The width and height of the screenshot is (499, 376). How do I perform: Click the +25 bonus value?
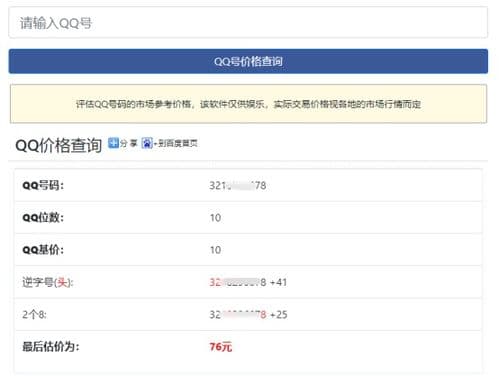[278, 314]
